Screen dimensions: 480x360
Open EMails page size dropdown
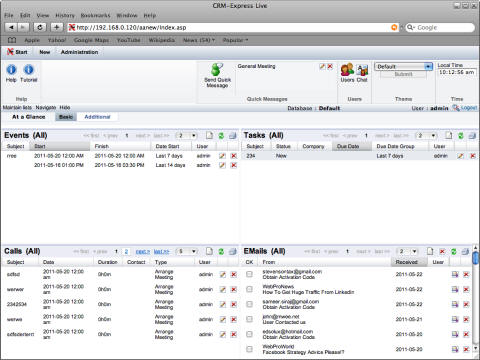click(x=407, y=251)
